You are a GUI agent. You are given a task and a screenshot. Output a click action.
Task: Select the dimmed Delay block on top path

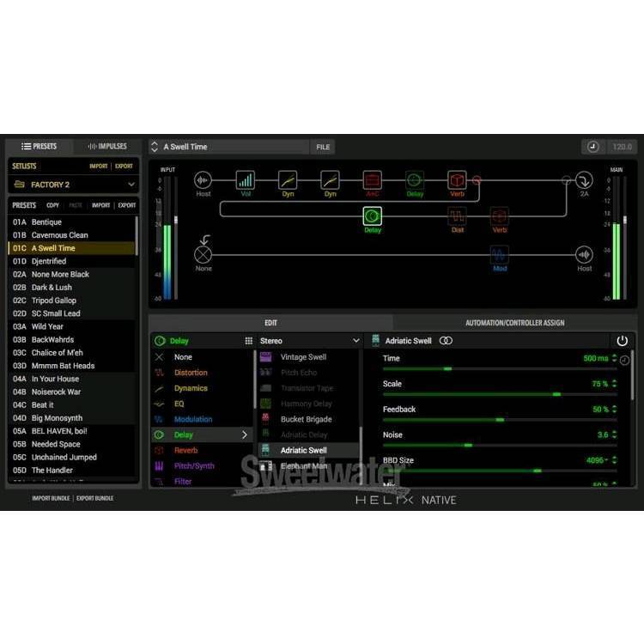click(x=414, y=180)
